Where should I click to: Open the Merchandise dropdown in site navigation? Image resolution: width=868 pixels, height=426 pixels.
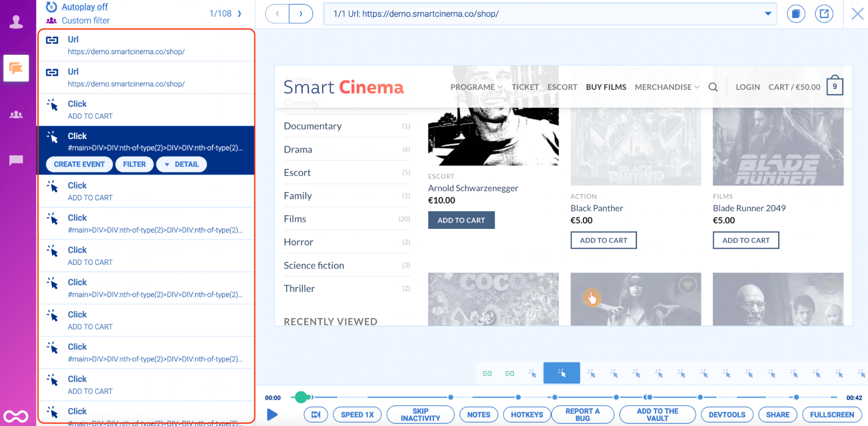(x=667, y=87)
